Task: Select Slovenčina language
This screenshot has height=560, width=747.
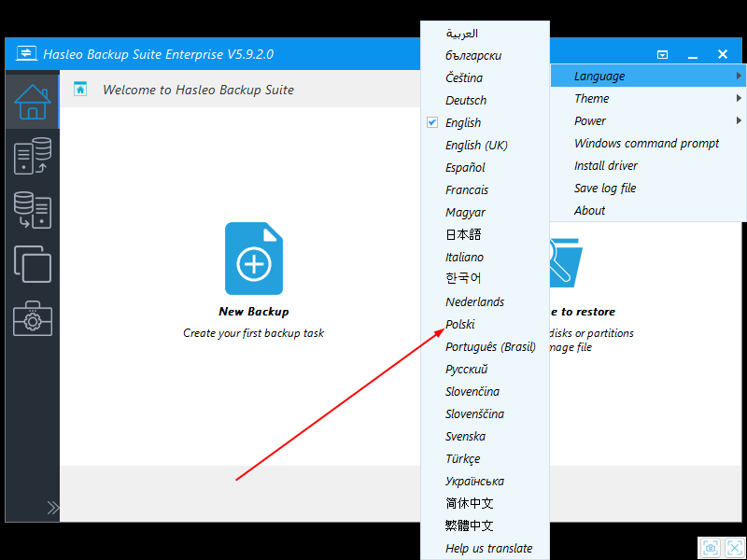Action: coord(485,391)
